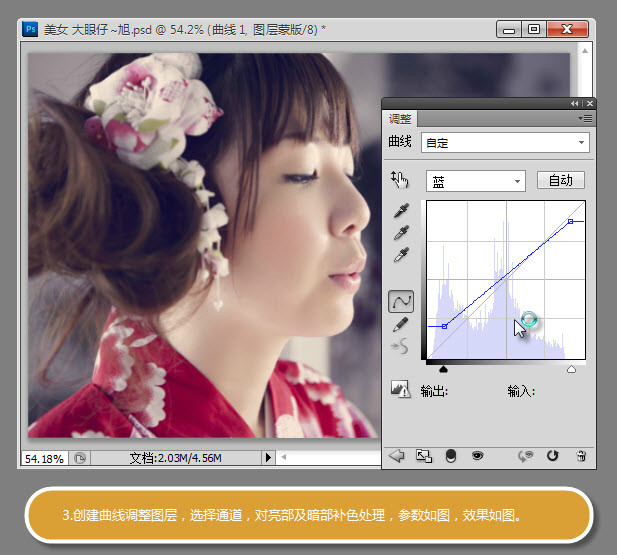Image resolution: width=617 pixels, height=555 pixels.
Task: Select the on-image targeted adjustment hand tool
Action: coord(400,180)
